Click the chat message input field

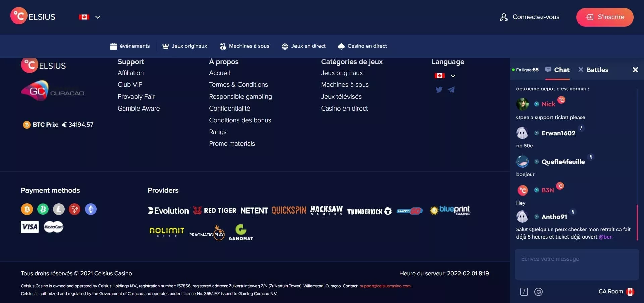click(x=577, y=264)
